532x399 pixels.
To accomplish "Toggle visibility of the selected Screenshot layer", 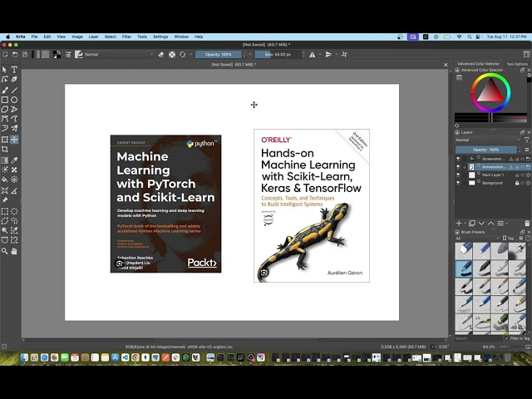I will click(458, 166).
